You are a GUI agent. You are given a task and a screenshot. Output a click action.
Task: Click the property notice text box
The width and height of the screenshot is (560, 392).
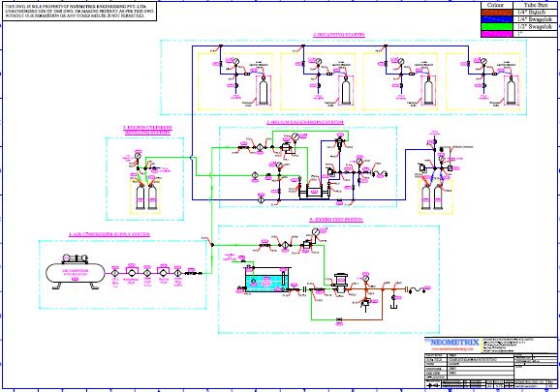(79, 12)
